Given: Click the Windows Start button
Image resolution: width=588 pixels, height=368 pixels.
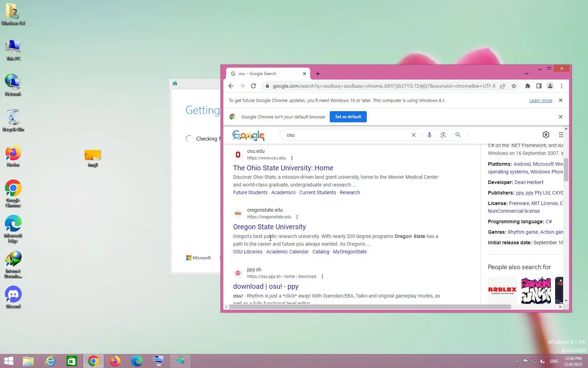Looking at the screenshot, I should [x=9, y=361].
